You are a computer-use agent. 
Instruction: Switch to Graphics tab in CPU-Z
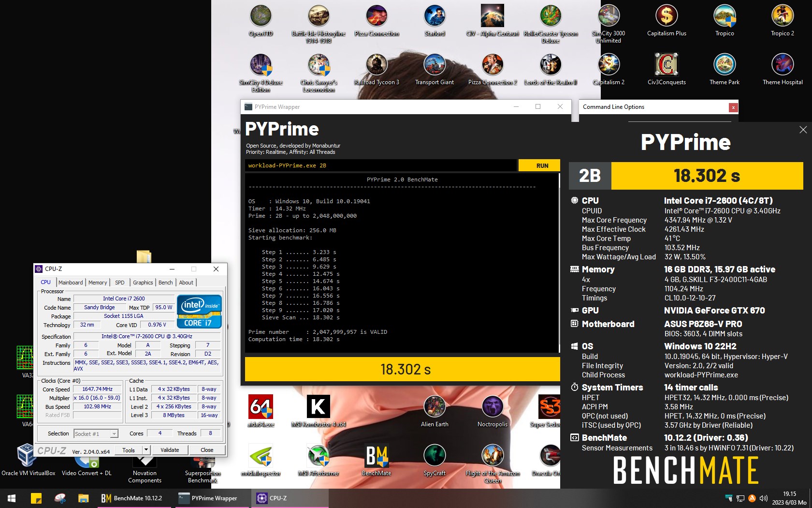click(x=143, y=283)
